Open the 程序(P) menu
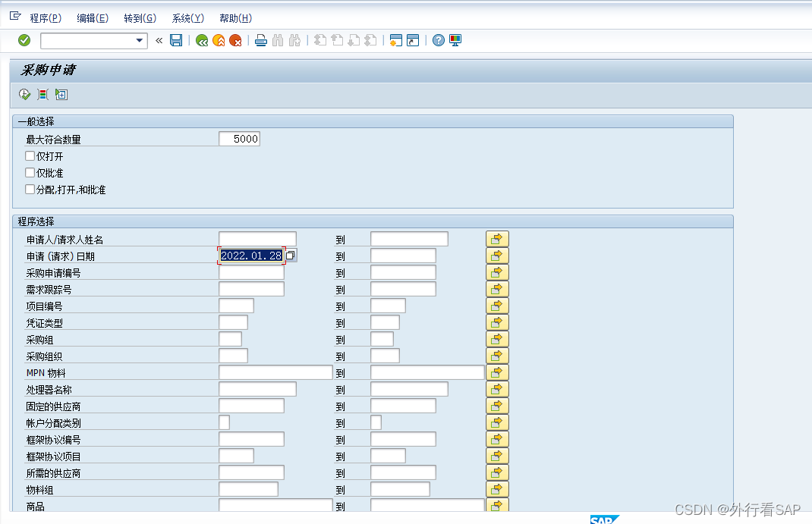The width and height of the screenshot is (812, 524). click(x=46, y=18)
